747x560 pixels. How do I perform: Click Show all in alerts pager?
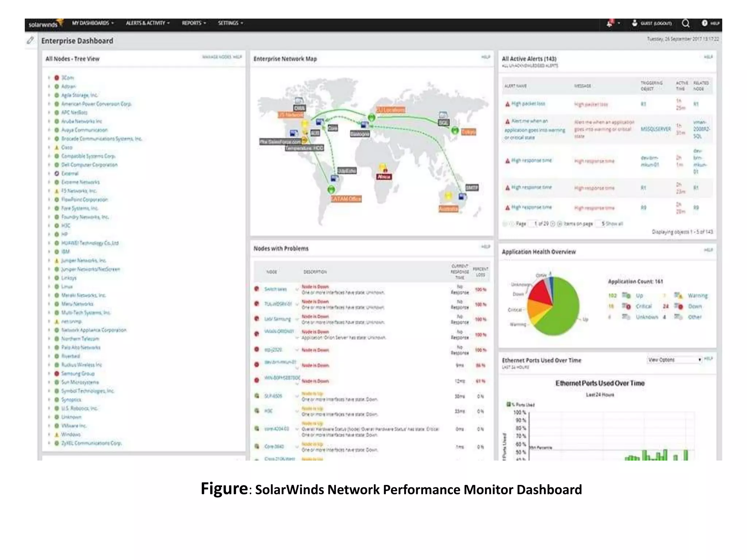click(615, 223)
